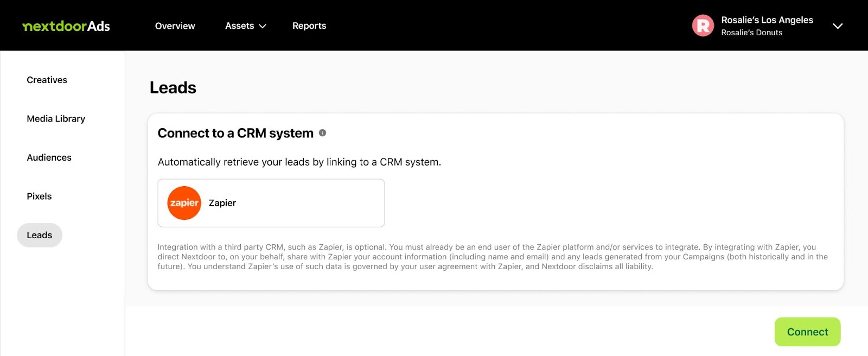Click the info icon beside Connect to a CRM system

coord(322,133)
